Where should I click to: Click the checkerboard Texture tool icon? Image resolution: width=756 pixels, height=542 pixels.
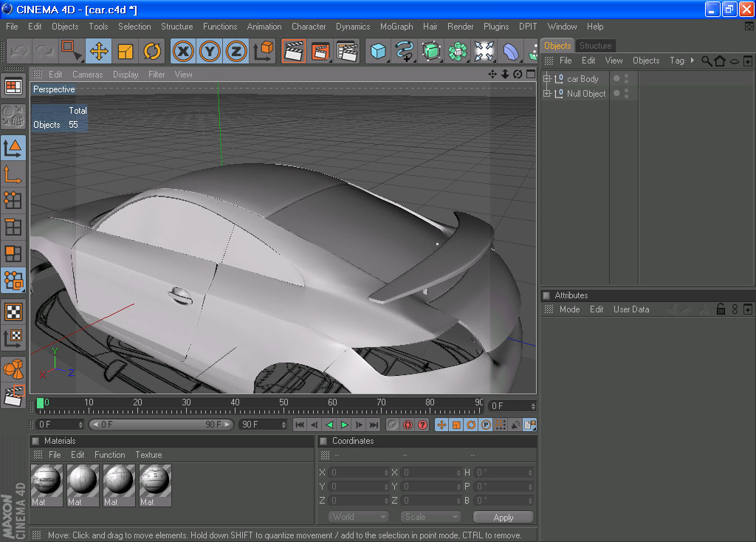(13, 312)
